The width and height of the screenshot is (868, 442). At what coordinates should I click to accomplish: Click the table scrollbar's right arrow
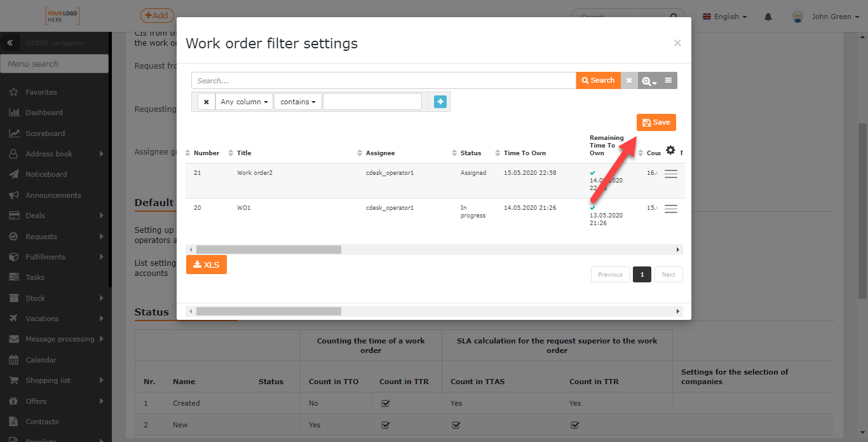[x=677, y=249]
